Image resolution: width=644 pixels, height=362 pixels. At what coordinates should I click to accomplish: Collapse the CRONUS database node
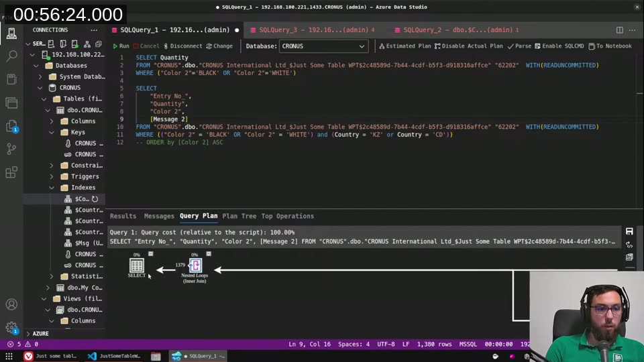coord(40,88)
